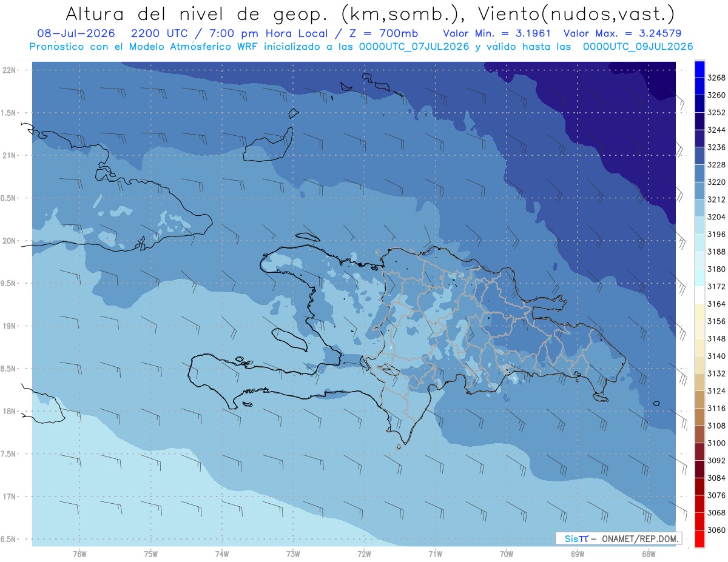Pick the colorbar swatch between 3204 and 3212
728x562 pixels.
pyautogui.click(x=699, y=208)
